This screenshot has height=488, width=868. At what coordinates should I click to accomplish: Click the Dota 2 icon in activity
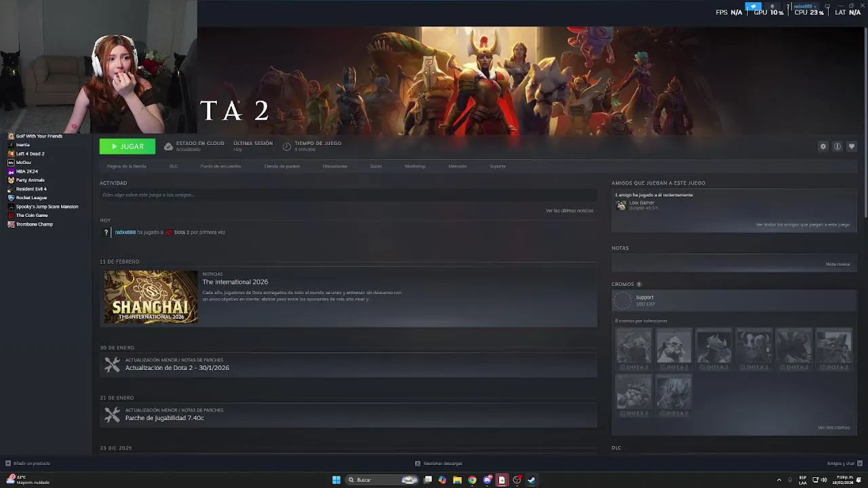click(170, 232)
